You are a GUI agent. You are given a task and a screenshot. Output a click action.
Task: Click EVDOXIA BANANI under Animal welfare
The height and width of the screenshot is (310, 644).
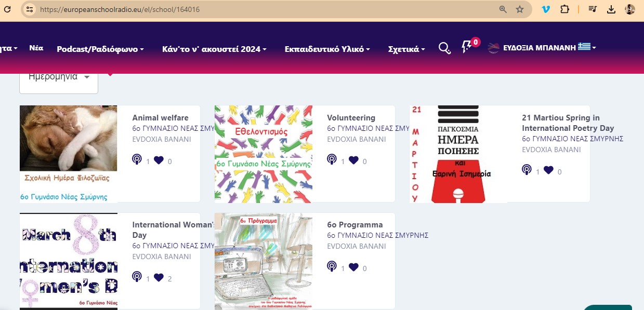pyautogui.click(x=162, y=139)
